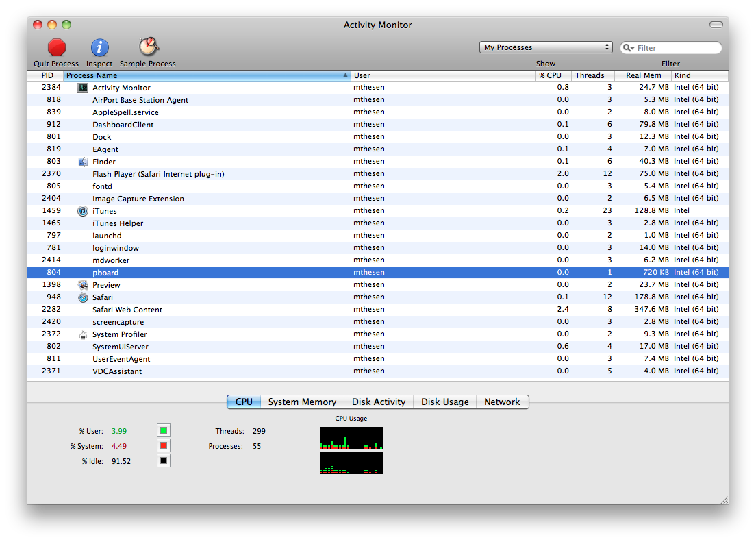This screenshot has width=756, height=542.
Task: Click the black % Idle color swatch
Action: point(164,460)
